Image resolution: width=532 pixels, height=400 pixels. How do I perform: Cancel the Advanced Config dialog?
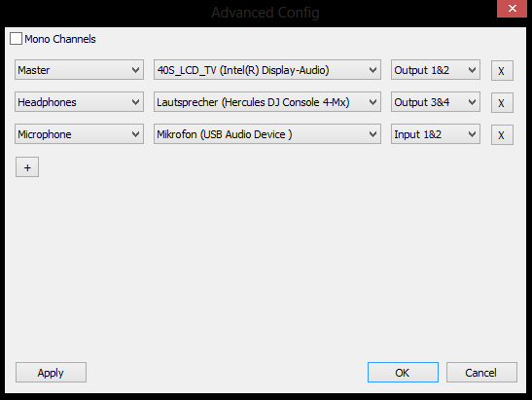click(x=481, y=373)
